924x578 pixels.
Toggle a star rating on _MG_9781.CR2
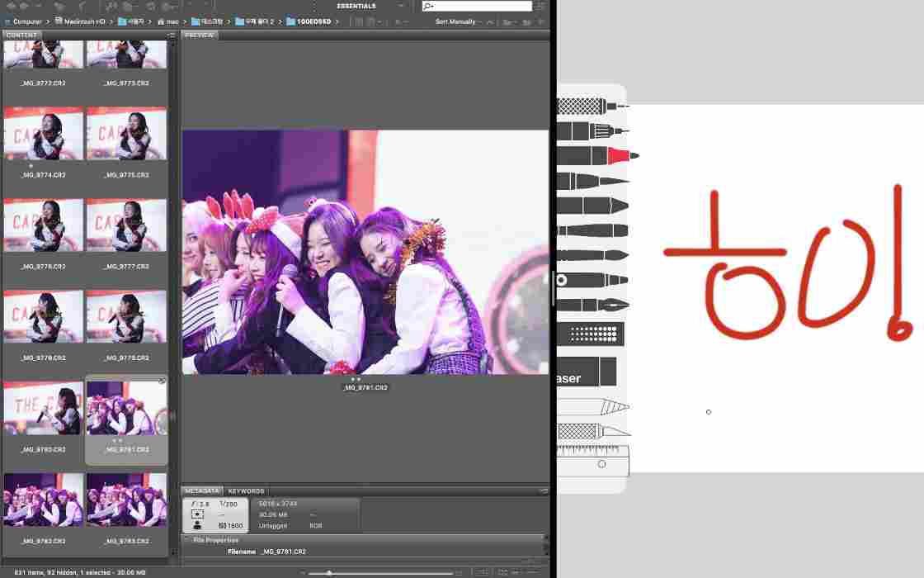(x=115, y=440)
